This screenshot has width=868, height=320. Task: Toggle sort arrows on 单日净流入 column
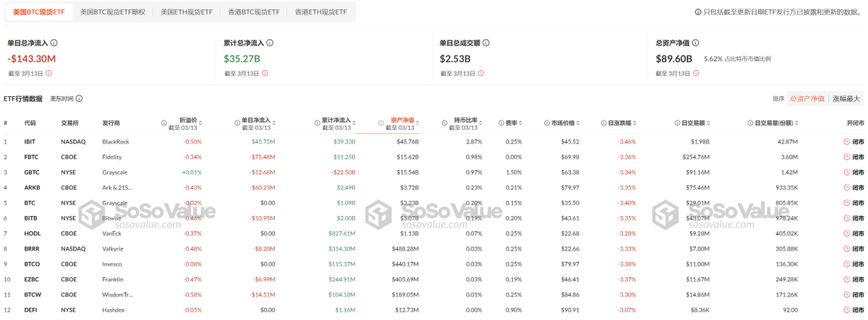[x=273, y=124]
